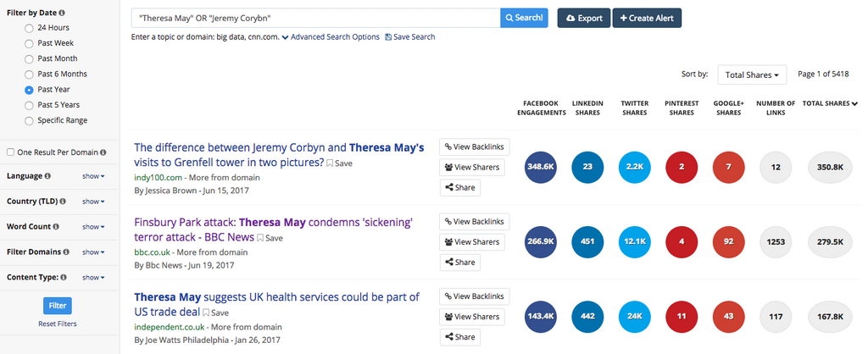Enable One Result Per Domain checkbox
This screenshot has width=868, height=354.
coord(10,152)
